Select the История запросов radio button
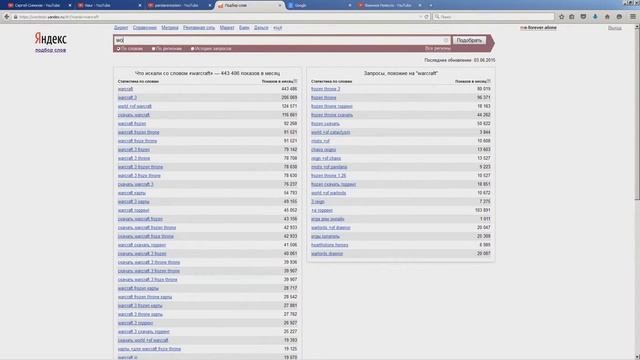This screenshot has height=360, width=640. tap(193, 49)
